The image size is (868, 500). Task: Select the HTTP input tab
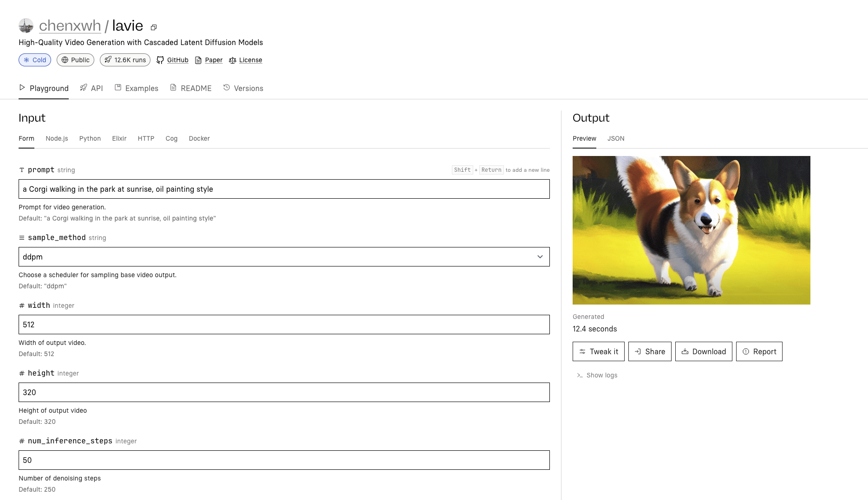[x=146, y=138]
